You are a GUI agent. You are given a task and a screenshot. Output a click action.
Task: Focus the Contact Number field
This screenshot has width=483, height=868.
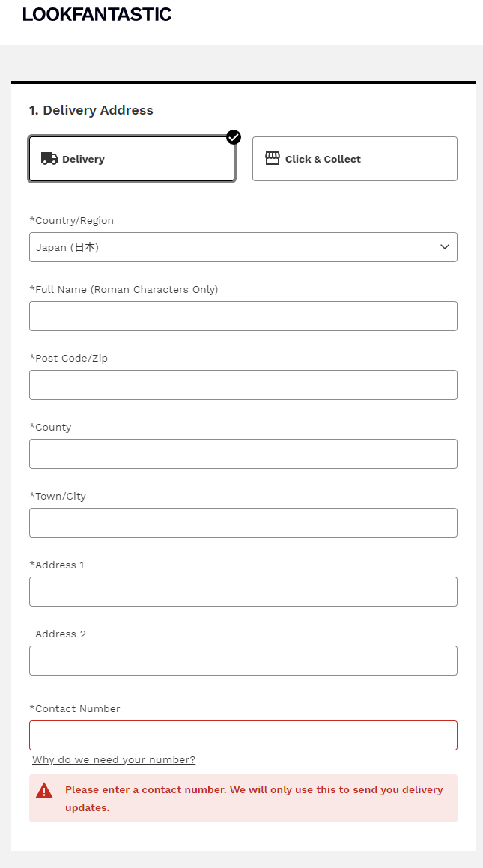pyautogui.click(x=243, y=735)
